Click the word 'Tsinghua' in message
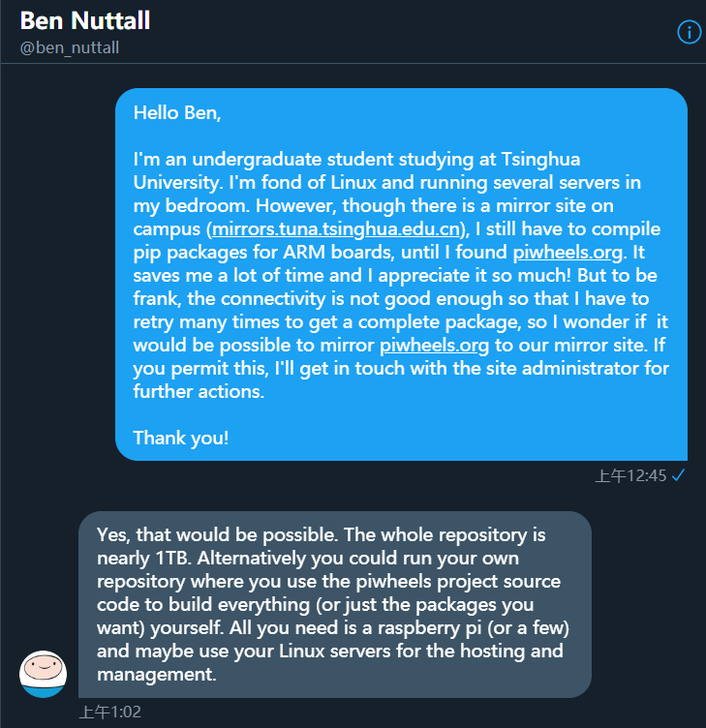 tap(540, 159)
